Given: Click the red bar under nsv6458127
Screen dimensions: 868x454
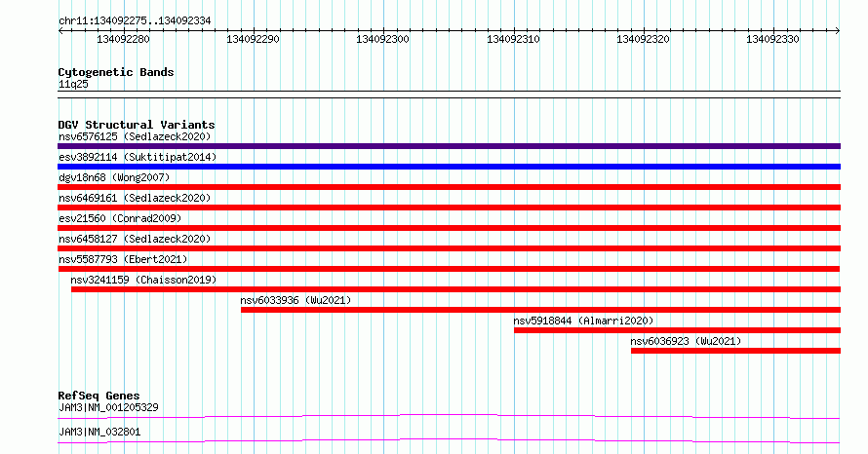Looking at the screenshot, I should pyautogui.click(x=449, y=248).
